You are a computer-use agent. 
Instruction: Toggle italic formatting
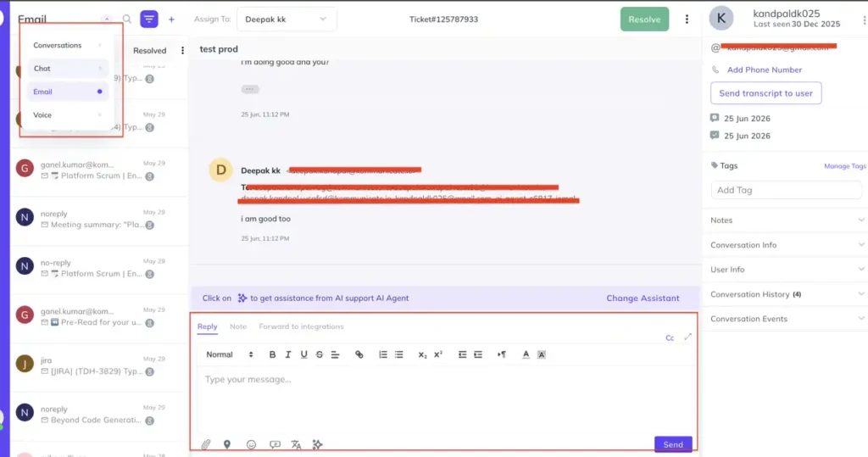(288, 354)
